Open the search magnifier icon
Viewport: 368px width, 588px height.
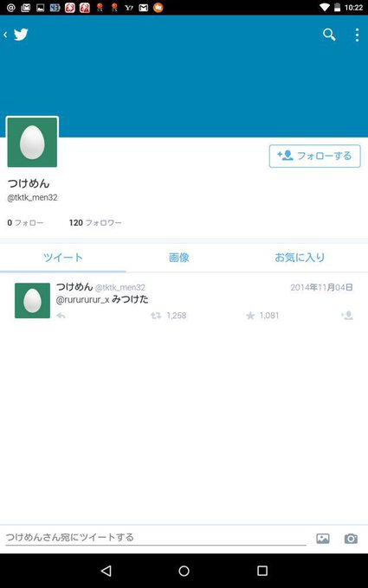click(x=329, y=35)
